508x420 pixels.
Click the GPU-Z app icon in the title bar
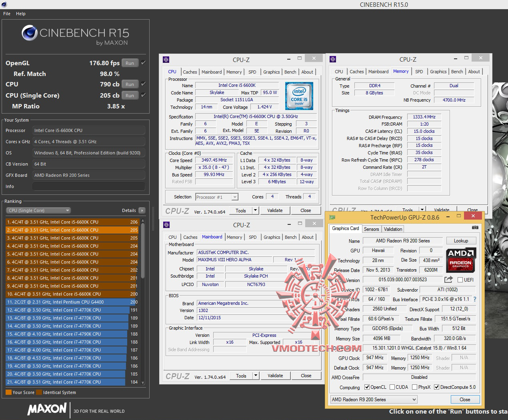tap(332, 217)
